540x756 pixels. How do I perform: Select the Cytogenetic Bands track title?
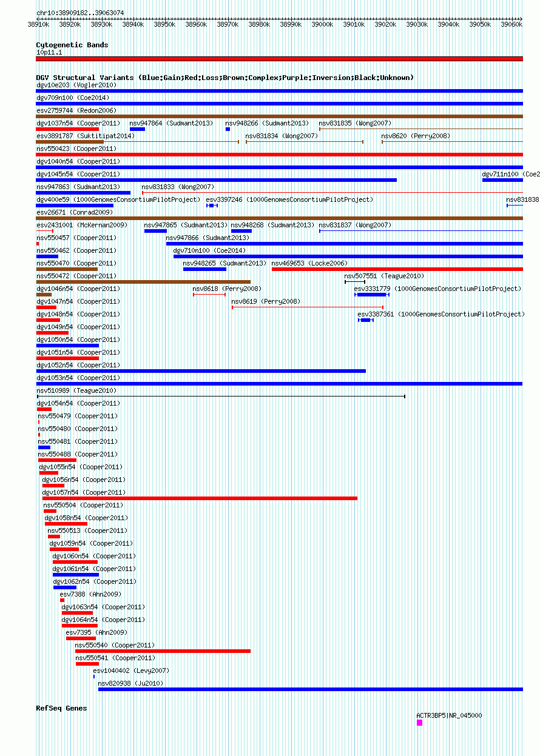click(x=72, y=45)
